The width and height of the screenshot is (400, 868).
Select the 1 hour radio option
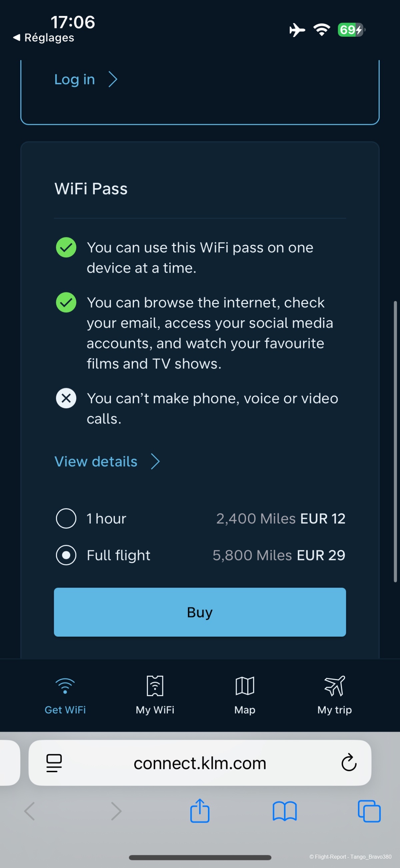(x=66, y=518)
